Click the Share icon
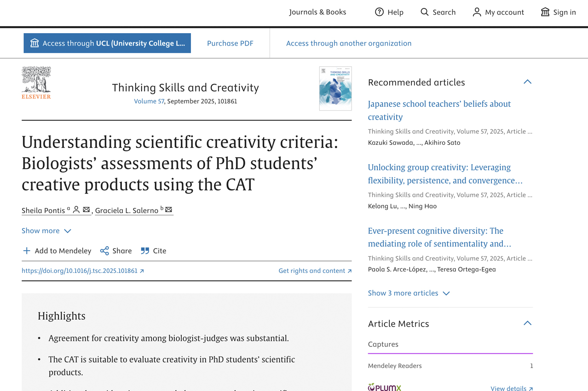Screen dimensions: 588x391 (104, 251)
